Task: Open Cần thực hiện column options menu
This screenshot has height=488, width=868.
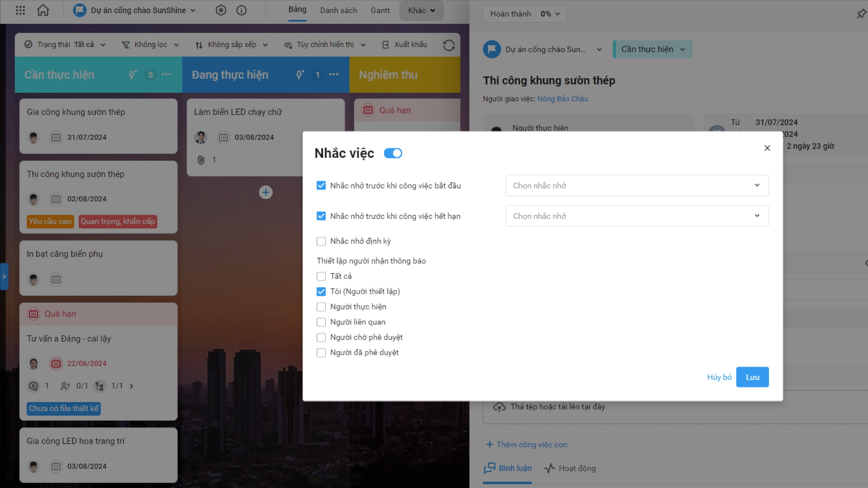Action: tap(166, 74)
